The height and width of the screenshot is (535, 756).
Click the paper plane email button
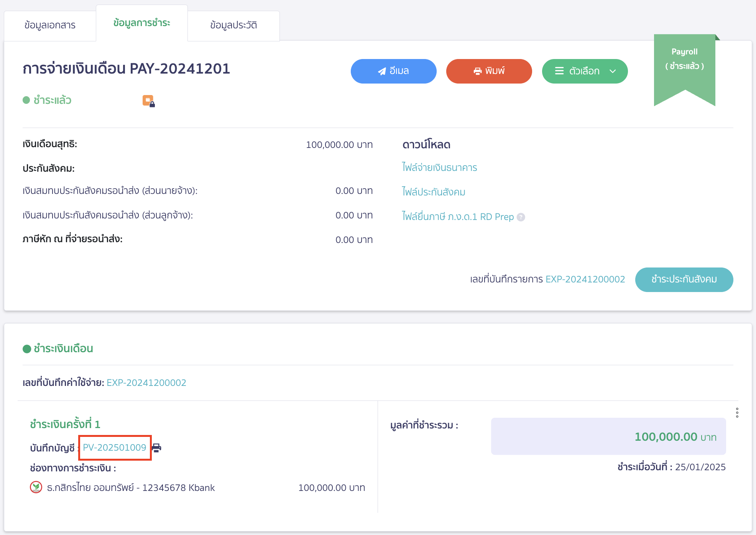(x=393, y=71)
